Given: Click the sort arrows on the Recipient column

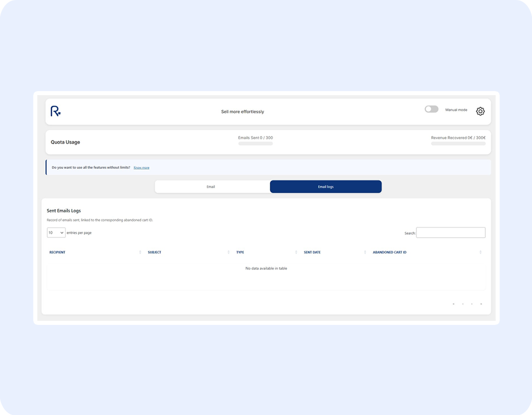Looking at the screenshot, I should coord(140,252).
